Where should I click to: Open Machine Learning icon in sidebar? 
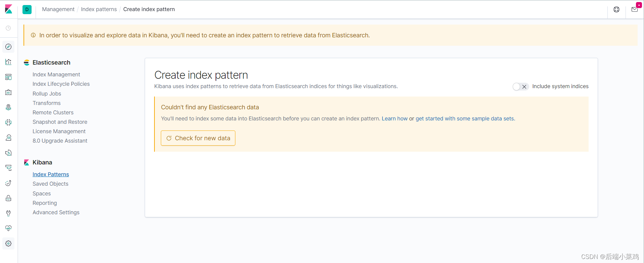pyautogui.click(x=8, y=122)
